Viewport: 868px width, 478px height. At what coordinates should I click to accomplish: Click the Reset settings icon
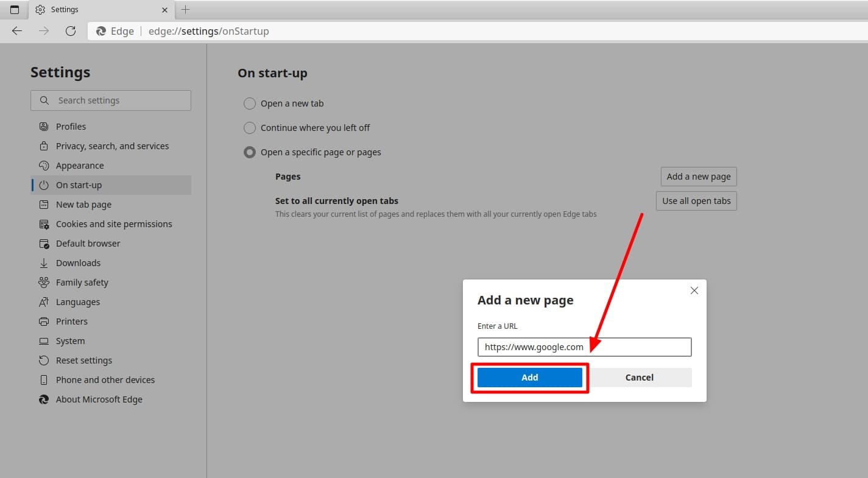tap(43, 360)
